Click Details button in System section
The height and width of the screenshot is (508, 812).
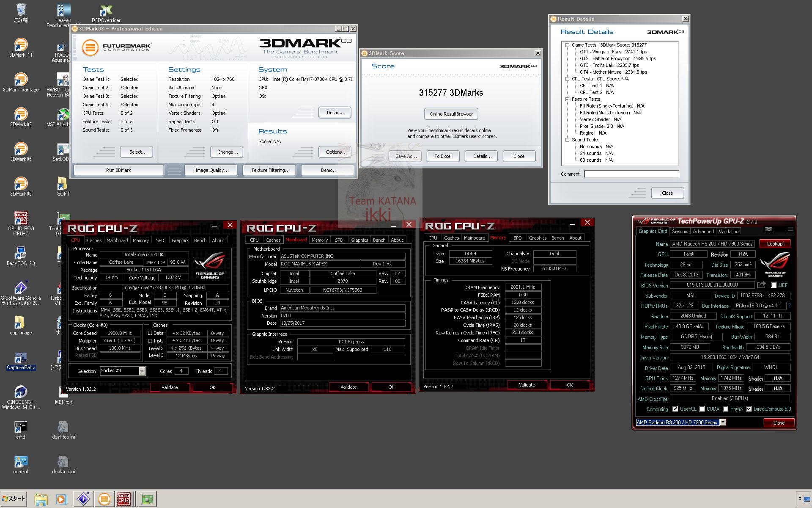pos(336,113)
